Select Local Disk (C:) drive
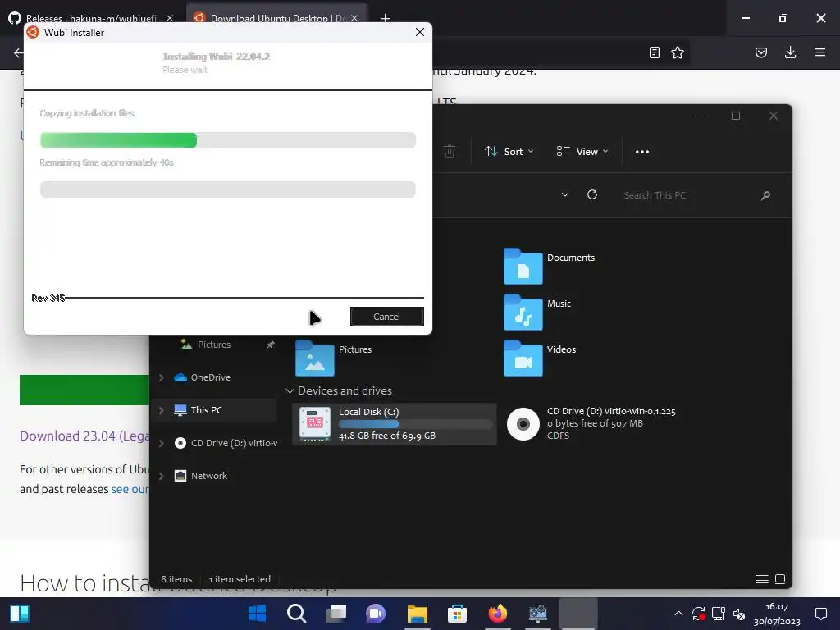 pyautogui.click(x=395, y=424)
